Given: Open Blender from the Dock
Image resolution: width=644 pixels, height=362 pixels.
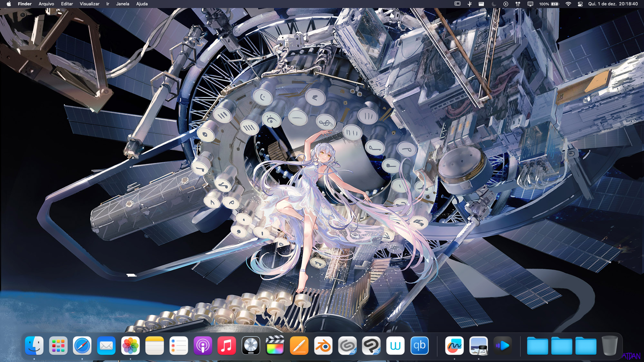Looking at the screenshot, I should [323, 346].
